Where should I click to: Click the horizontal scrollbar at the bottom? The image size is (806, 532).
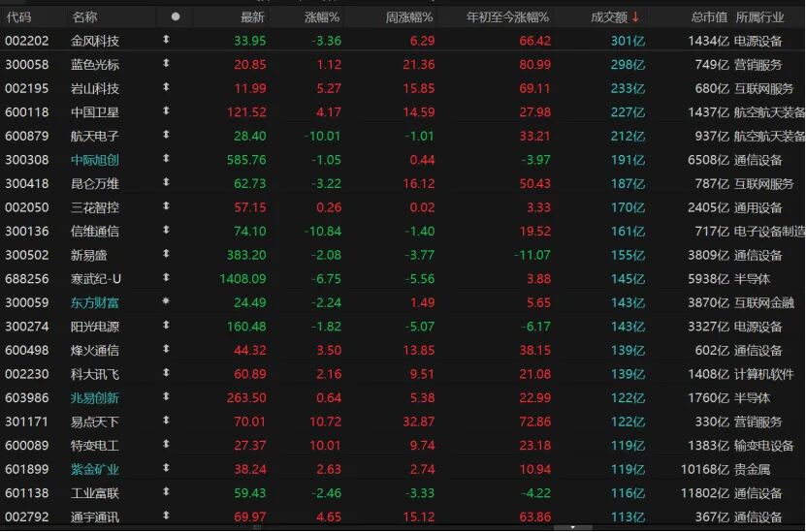pyautogui.click(x=403, y=527)
